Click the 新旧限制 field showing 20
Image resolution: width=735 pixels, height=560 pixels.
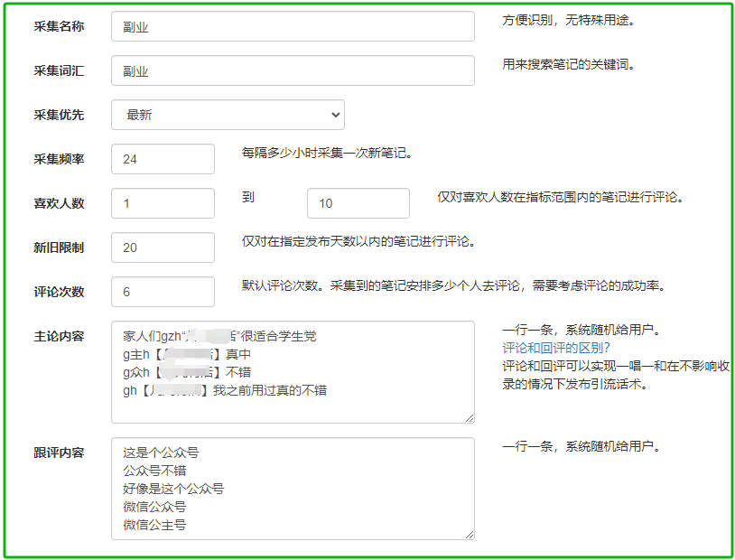pyautogui.click(x=163, y=247)
